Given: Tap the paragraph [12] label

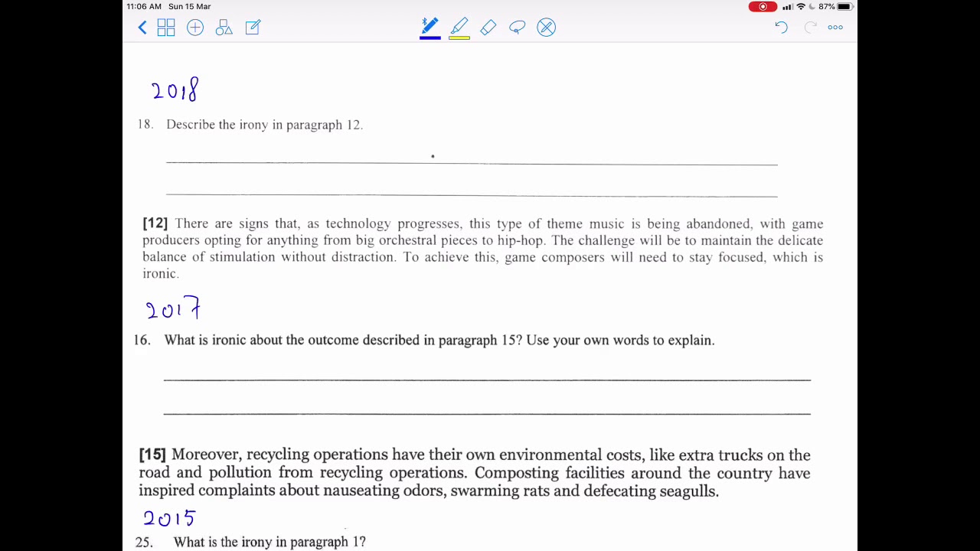Looking at the screenshot, I should tap(155, 223).
